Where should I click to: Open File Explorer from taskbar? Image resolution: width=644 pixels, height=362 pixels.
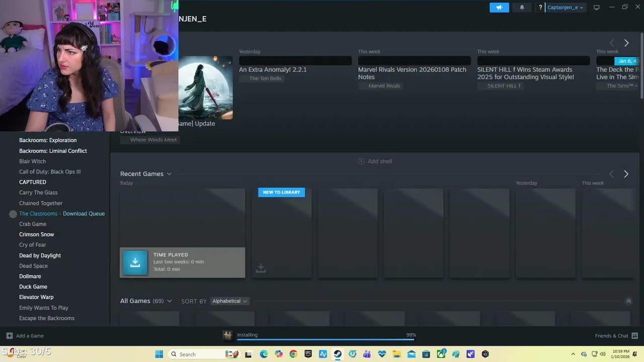[396, 354]
